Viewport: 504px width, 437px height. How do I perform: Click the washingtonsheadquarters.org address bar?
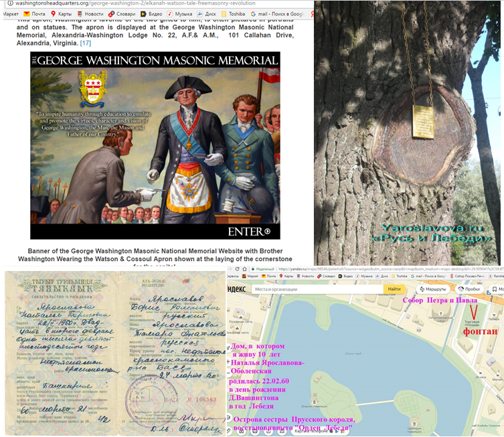161,3
